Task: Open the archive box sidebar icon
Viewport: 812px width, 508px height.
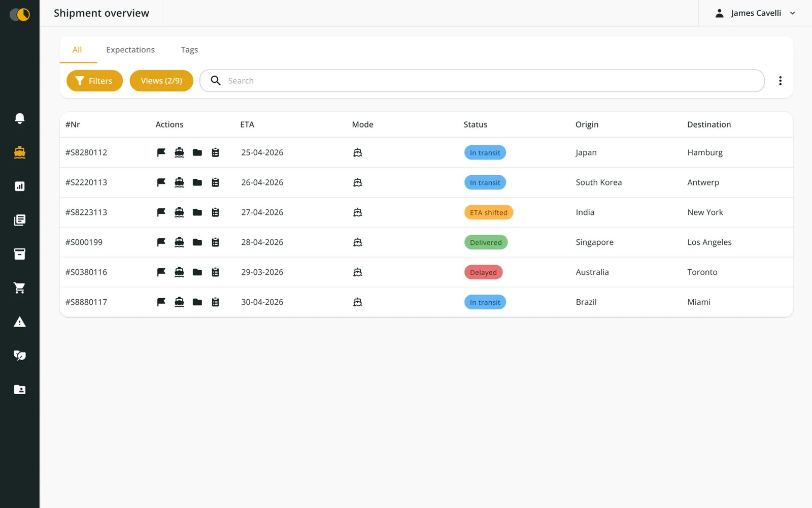Action: (19, 254)
